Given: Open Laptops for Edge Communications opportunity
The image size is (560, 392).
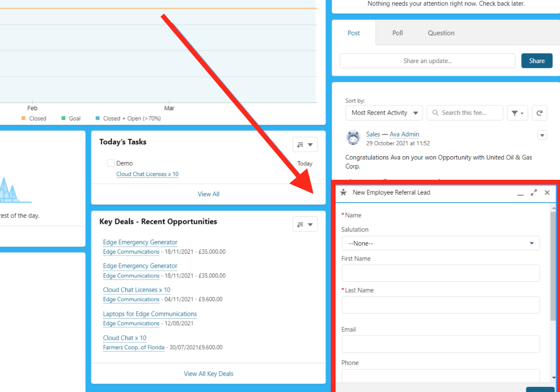Looking at the screenshot, I should [150, 314].
